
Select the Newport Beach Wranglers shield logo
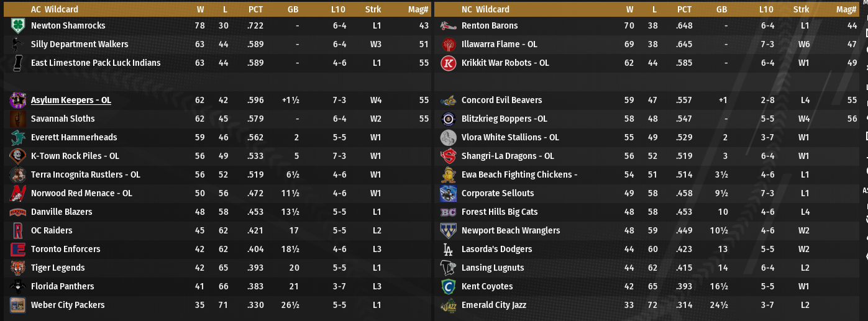[448, 230]
